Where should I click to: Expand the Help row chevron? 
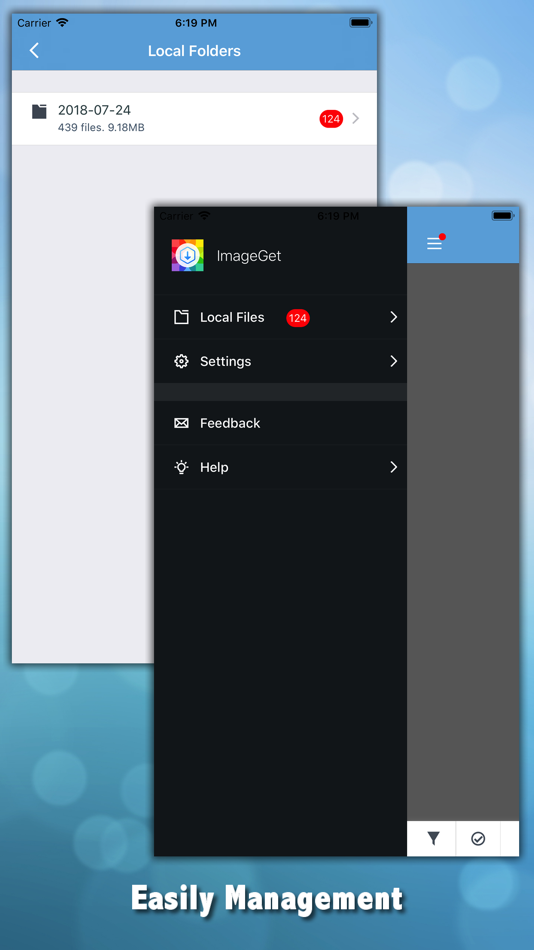[x=393, y=467]
